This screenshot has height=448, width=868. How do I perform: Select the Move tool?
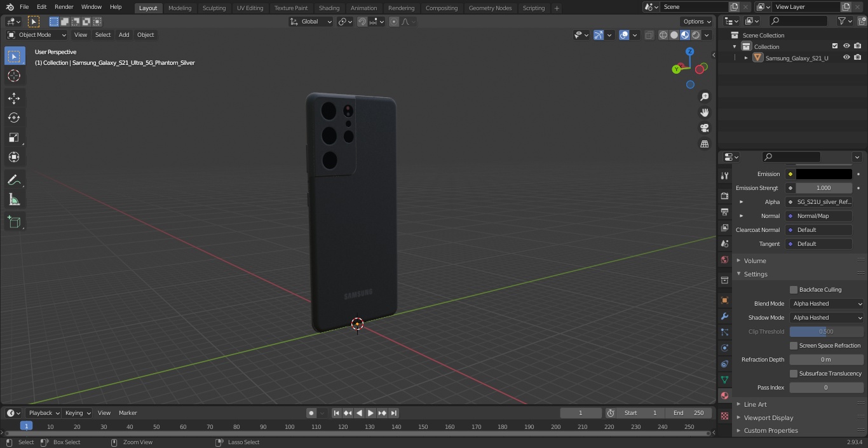tap(14, 98)
